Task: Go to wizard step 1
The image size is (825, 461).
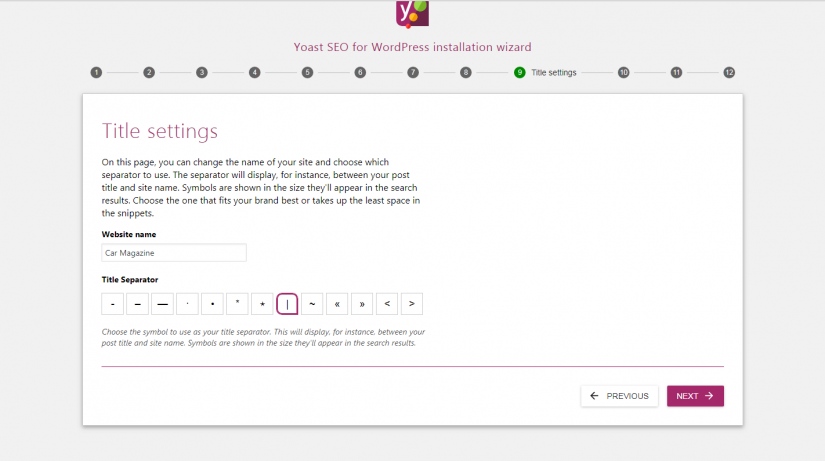Action: tap(96, 73)
